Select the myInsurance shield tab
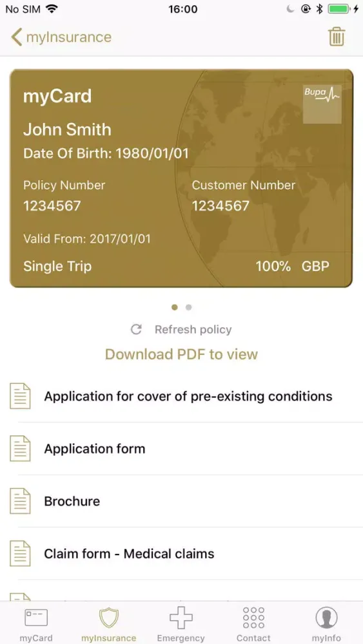This screenshot has height=644, width=363. [x=108, y=624]
